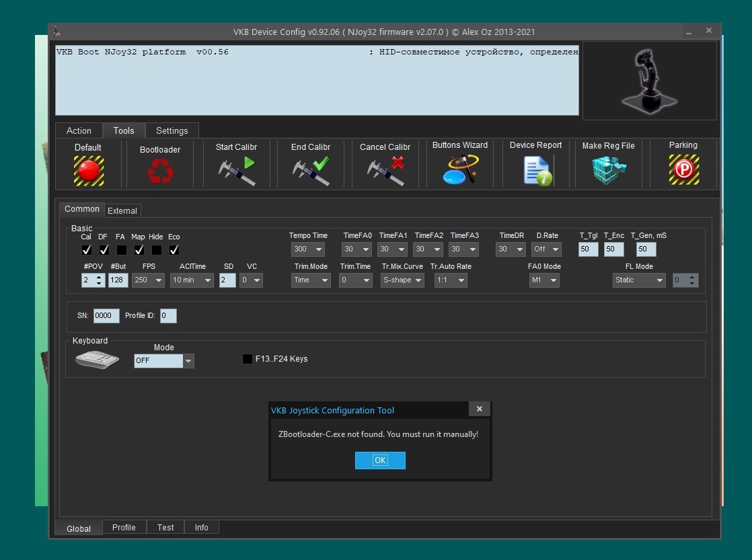The width and height of the screenshot is (752, 560).
Task: Select the Tools tab
Action: tap(124, 130)
